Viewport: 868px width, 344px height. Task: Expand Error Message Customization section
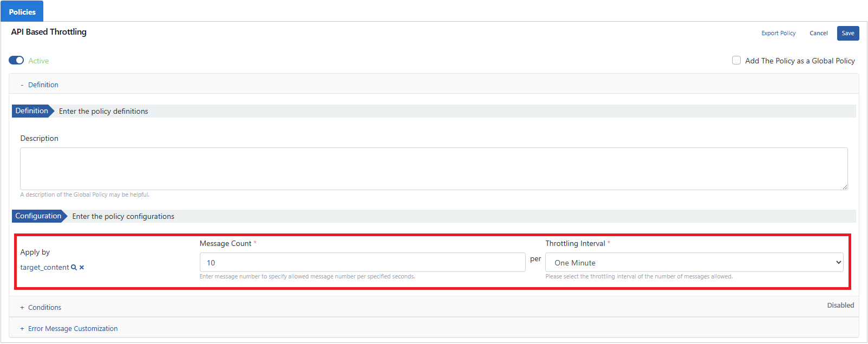[73, 329]
